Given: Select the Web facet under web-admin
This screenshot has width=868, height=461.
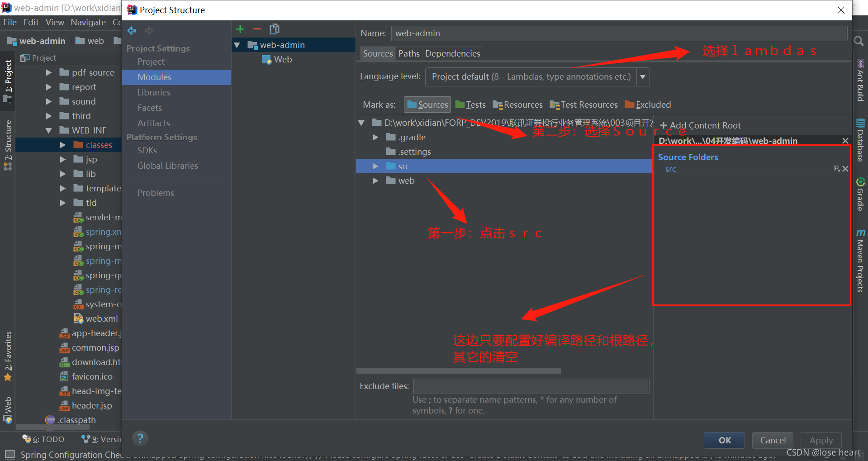Looking at the screenshot, I should pyautogui.click(x=277, y=60).
